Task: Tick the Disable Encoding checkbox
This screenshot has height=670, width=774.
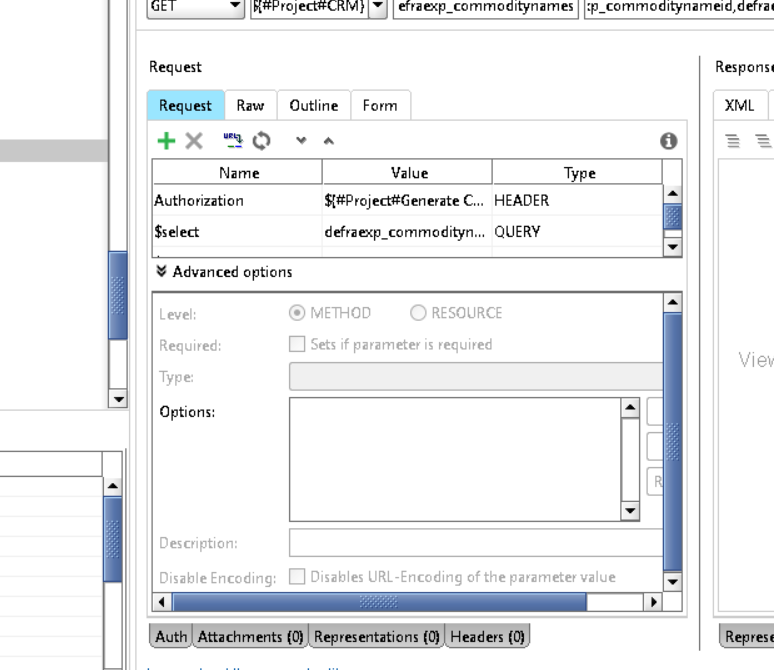Action: pos(297,576)
